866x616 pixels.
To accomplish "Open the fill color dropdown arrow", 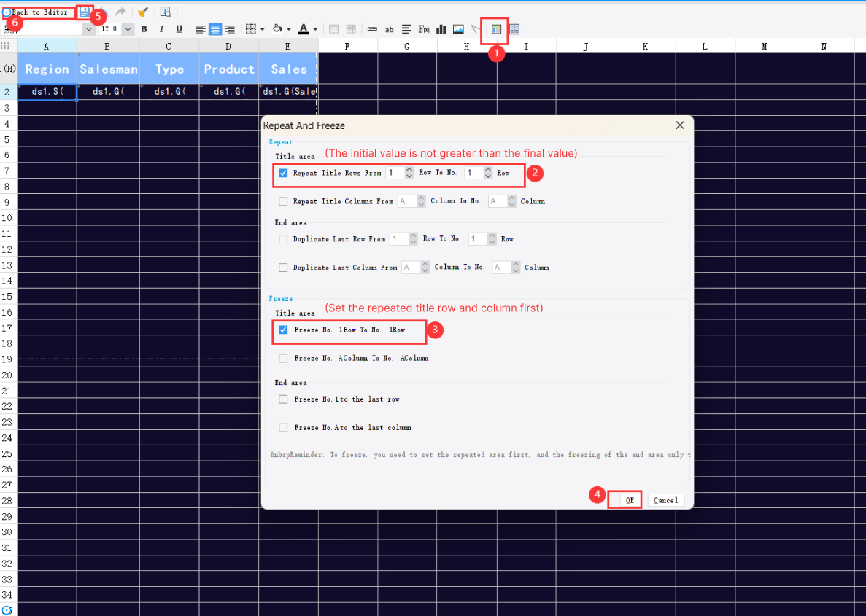I will [x=290, y=28].
